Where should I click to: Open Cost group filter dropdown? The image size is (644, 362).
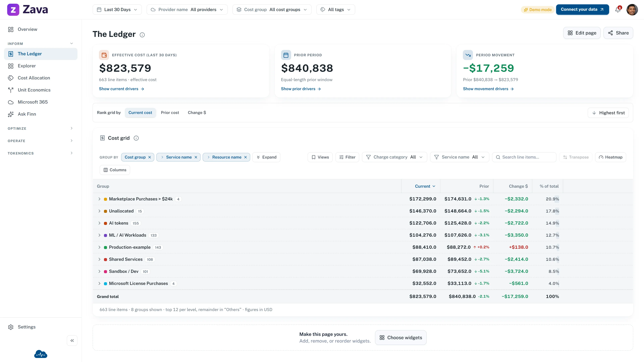pos(272,10)
